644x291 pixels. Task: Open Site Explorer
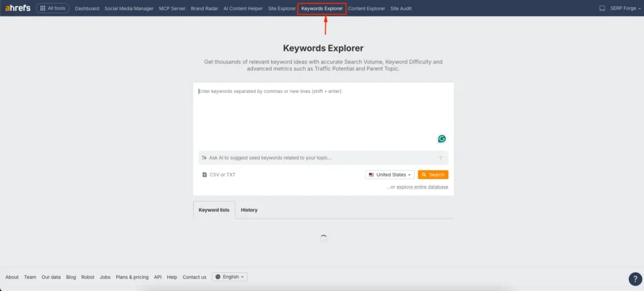coord(282,8)
